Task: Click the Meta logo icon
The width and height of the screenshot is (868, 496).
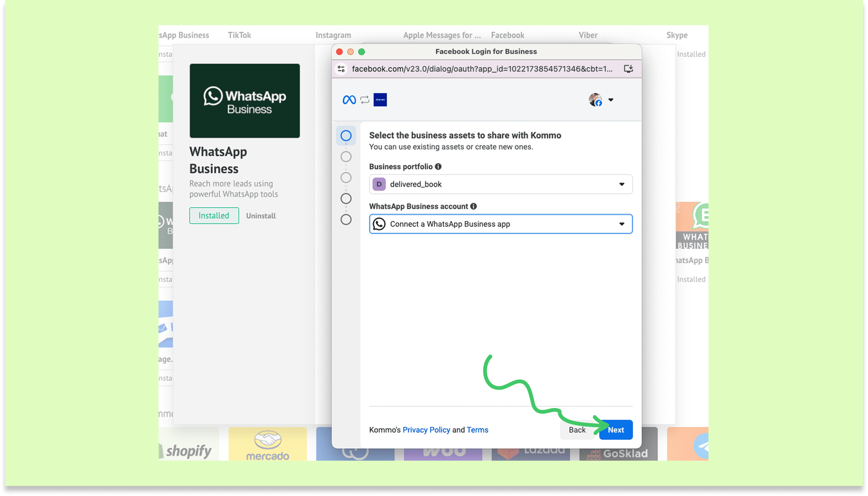Action: click(x=349, y=100)
